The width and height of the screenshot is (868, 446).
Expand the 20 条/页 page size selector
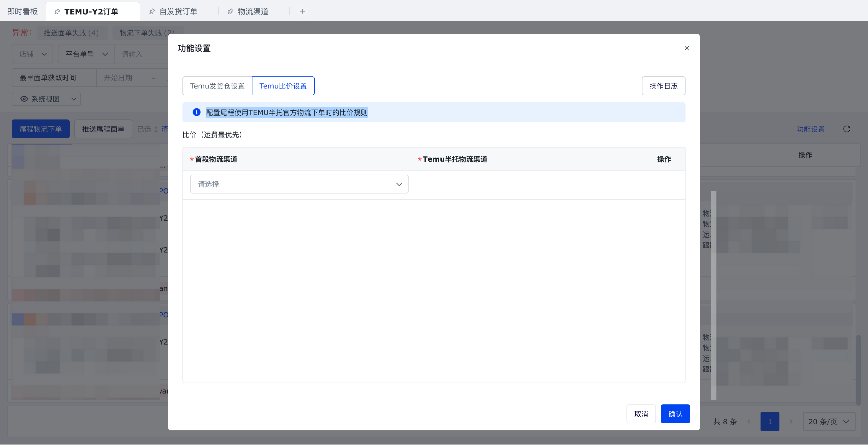tap(828, 422)
